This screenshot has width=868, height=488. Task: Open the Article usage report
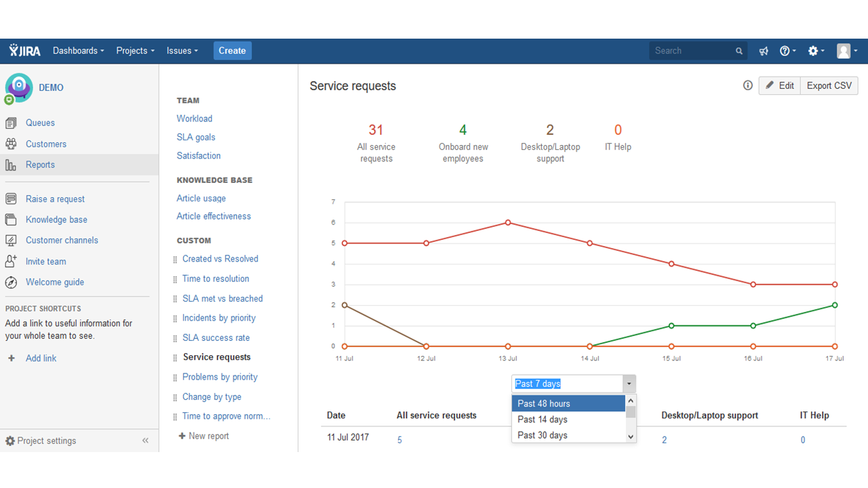pos(201,199)
